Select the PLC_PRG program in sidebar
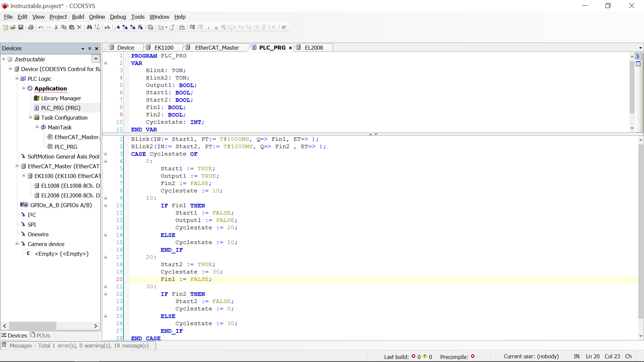The width and height of the screenshot is (644, 362). tap(61, 108)
